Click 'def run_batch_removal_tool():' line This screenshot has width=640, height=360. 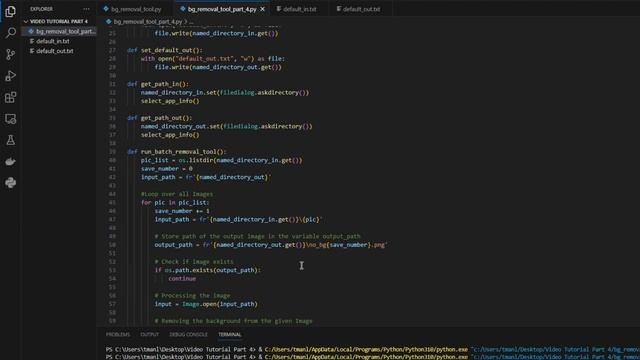pyautogui.click(x=177, y=152)
